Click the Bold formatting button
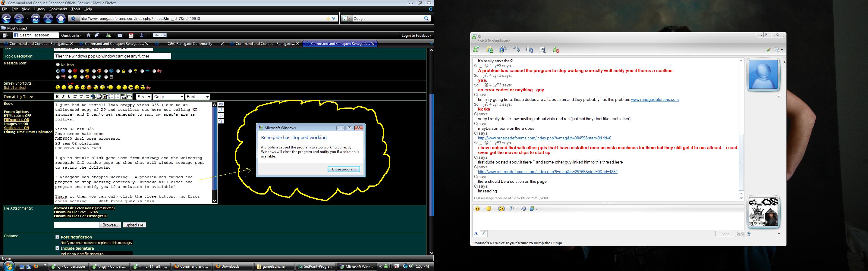This screenshot has width=868, height=271. pos(57,97)
